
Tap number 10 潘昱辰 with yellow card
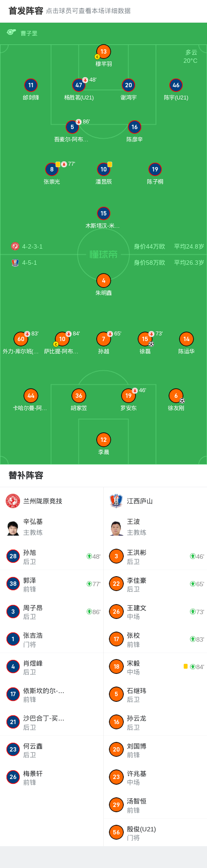(104, 169)
